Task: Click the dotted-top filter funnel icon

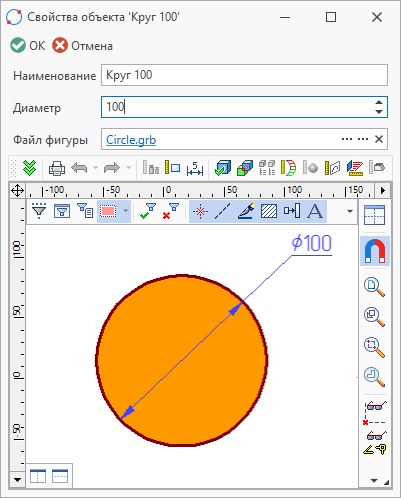Action: [39, 211]
